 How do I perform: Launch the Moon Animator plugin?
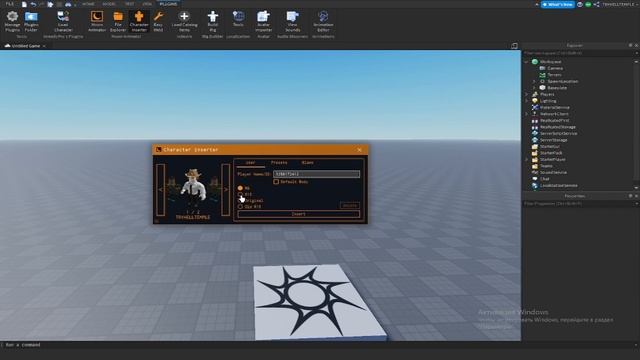click(97, 21)
